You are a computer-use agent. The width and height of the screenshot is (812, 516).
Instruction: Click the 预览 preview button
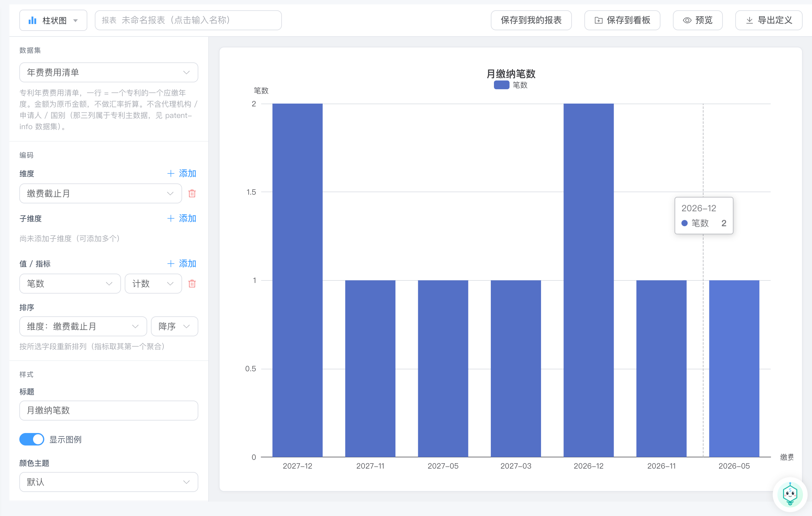pos(698,20)
